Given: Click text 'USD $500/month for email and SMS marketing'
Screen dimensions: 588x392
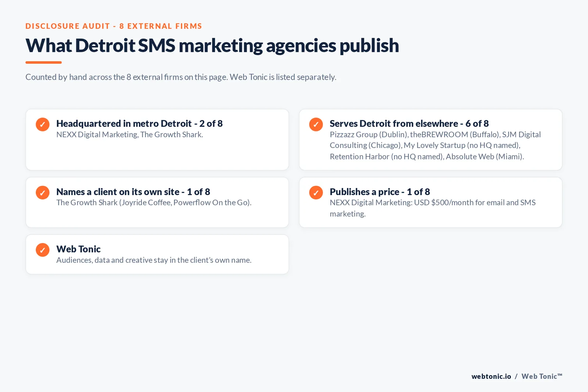Looking at the screenshot, I should 433,208.
